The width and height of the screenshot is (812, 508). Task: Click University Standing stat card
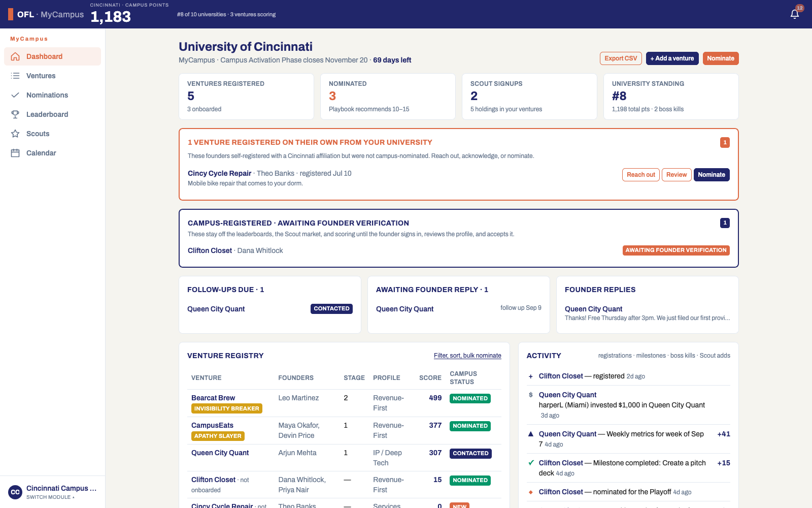[671, 97]
